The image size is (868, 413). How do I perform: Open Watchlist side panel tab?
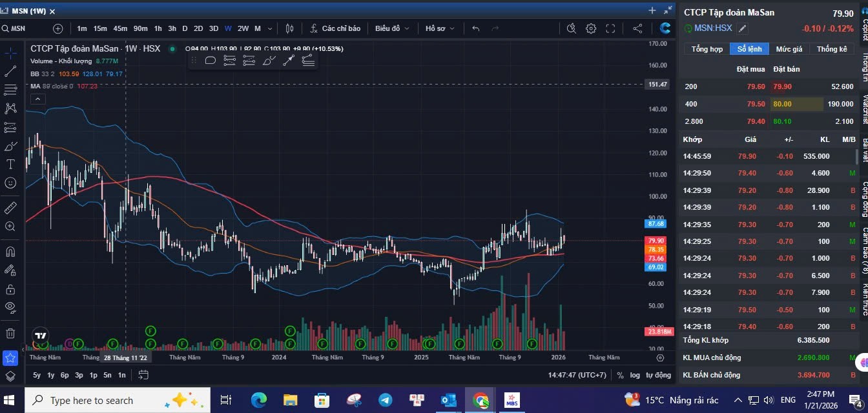point(864,108)
